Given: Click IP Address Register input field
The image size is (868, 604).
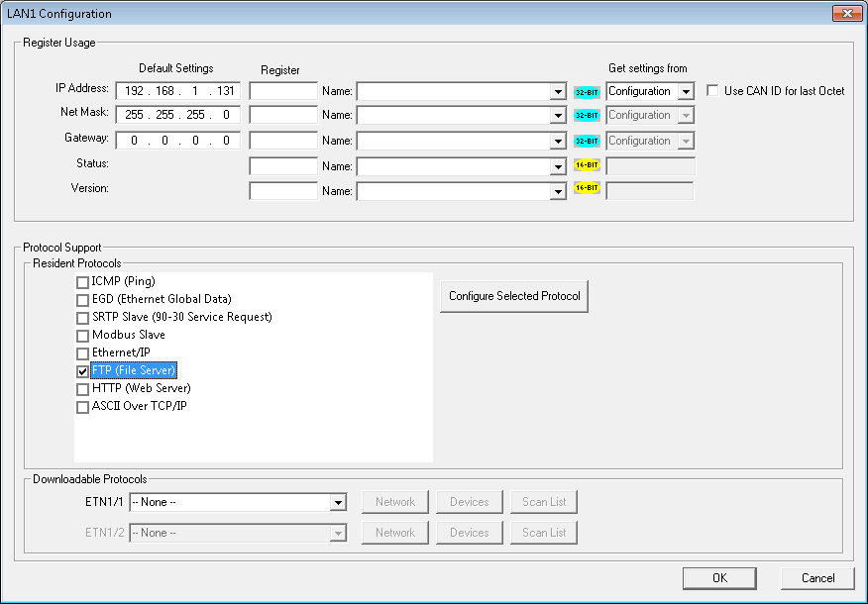Looking at the screenshot, I should [283, 91].
